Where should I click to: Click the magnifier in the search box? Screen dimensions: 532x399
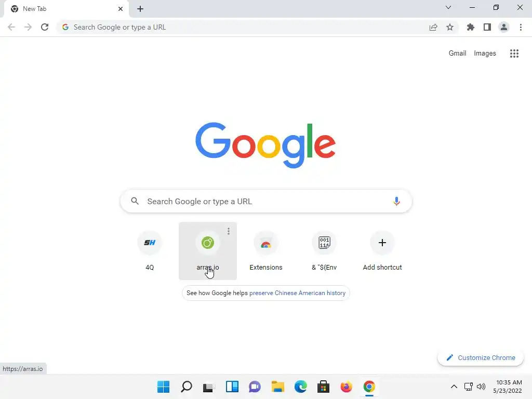pos(135,201)
